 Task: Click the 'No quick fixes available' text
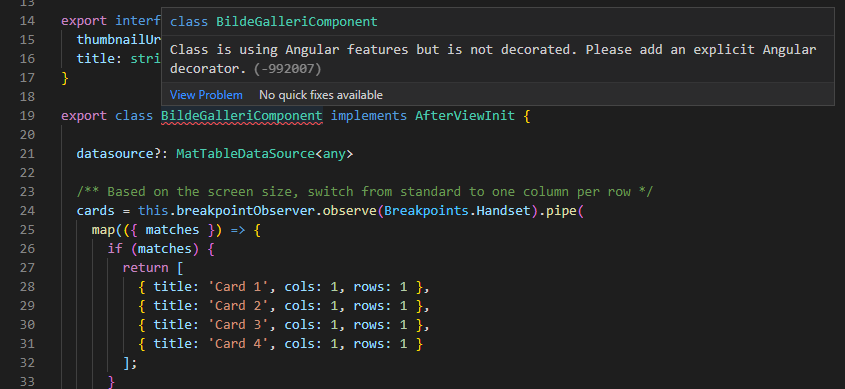pyautogui.click(x=321, y=95)
